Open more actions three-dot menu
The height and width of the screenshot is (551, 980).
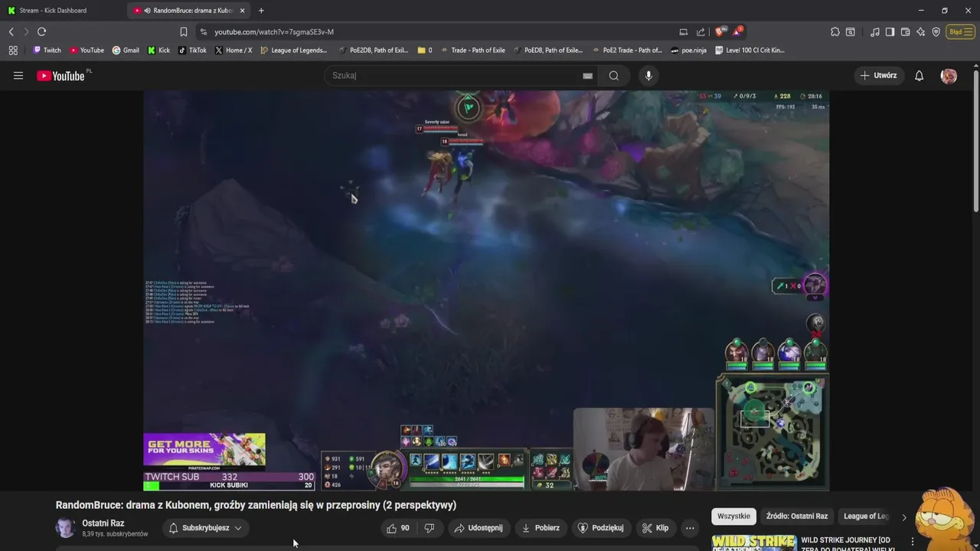[x=690, y=528]
